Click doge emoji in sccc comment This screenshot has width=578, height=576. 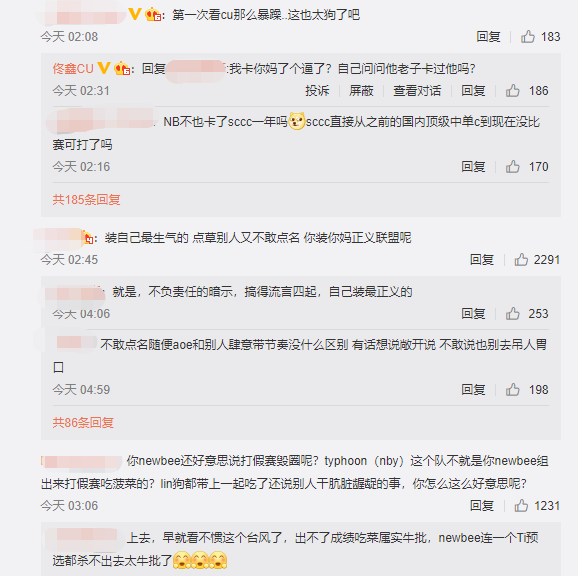296,121
